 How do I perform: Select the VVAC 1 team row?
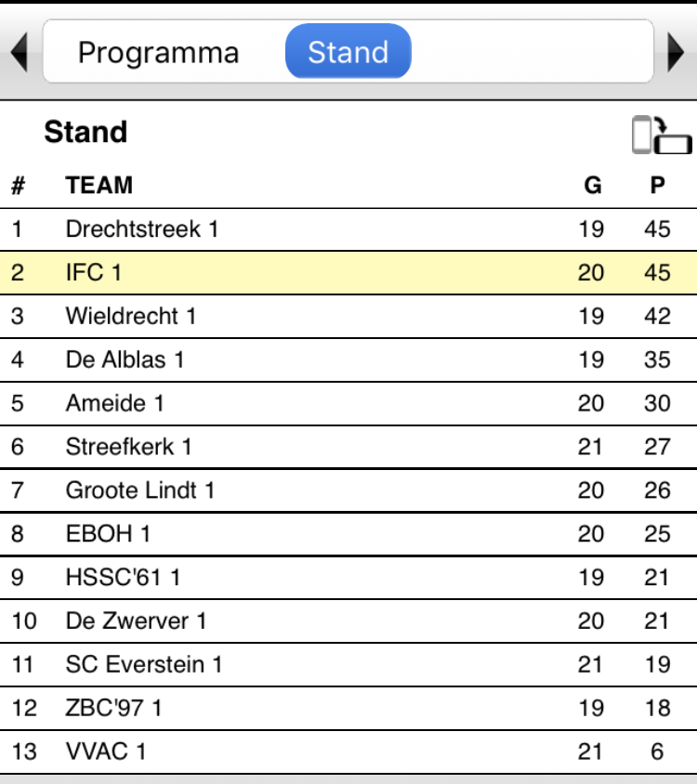(x=348, y=751)
